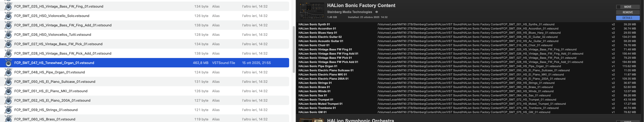Viewport: 644px width, 122px height.
Task: Click file name FCP_SMT_052_HS_El_Piano_200A_01.vstsound
Action: pos(52,100)
